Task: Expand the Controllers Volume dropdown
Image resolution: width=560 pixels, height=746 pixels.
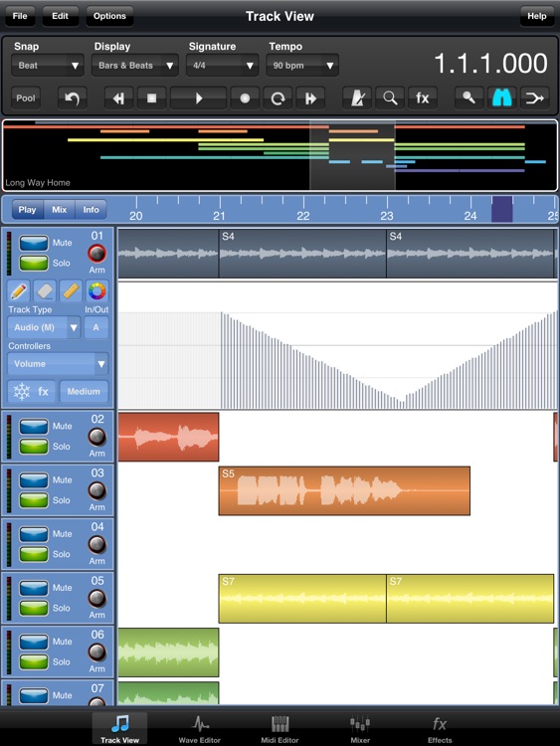Action: pos(58,364)
